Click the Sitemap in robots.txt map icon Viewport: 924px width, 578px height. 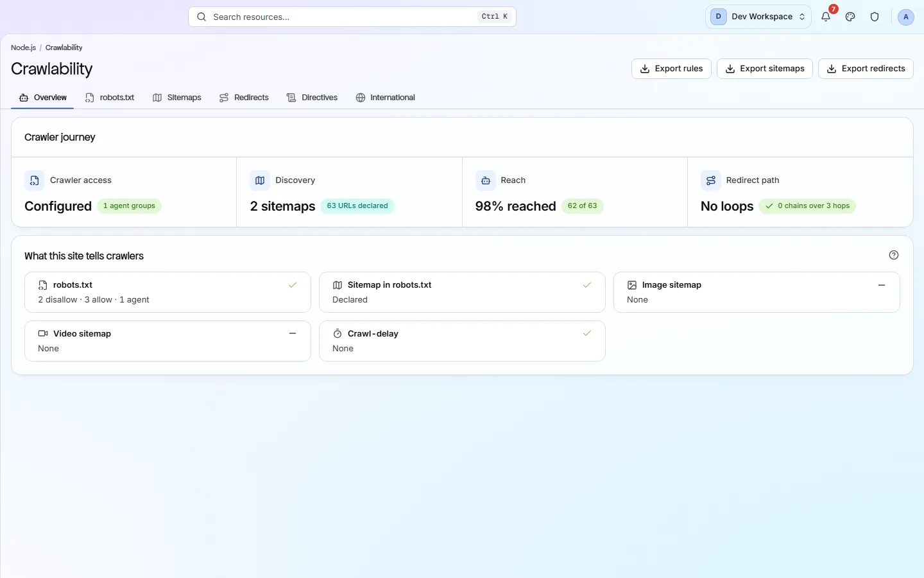tap(338, 285)
